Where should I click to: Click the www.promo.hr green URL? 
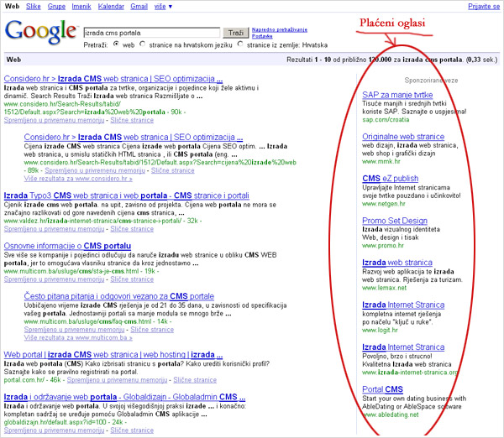tap(383, 246)
